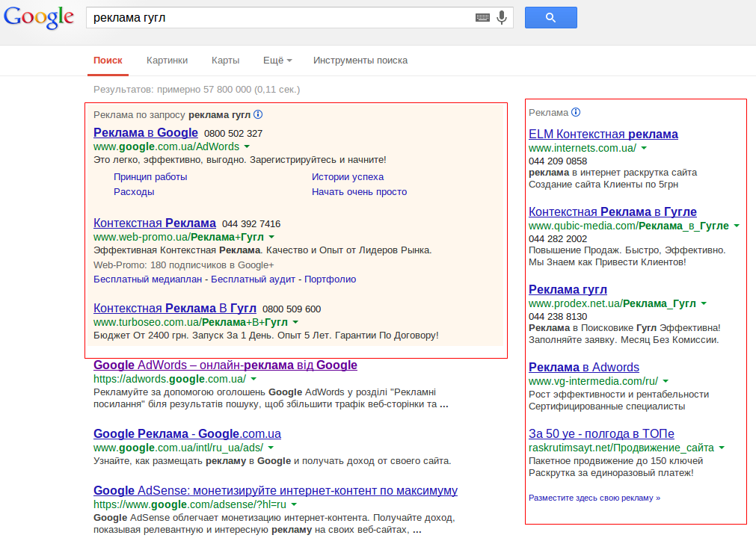756x544 pixels.
Task: Open the 'Истории успеха' sitelink
Action: 348,177
